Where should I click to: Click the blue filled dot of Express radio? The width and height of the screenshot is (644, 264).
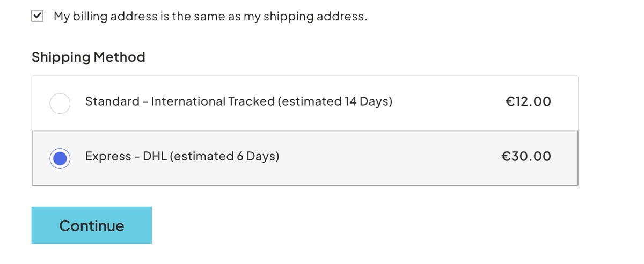[60, 158]
